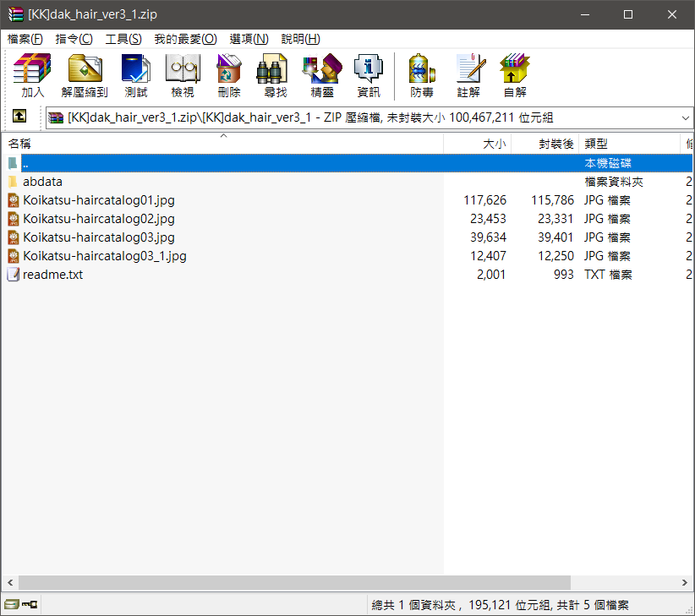Select the readme.txt file

(52, 275)
